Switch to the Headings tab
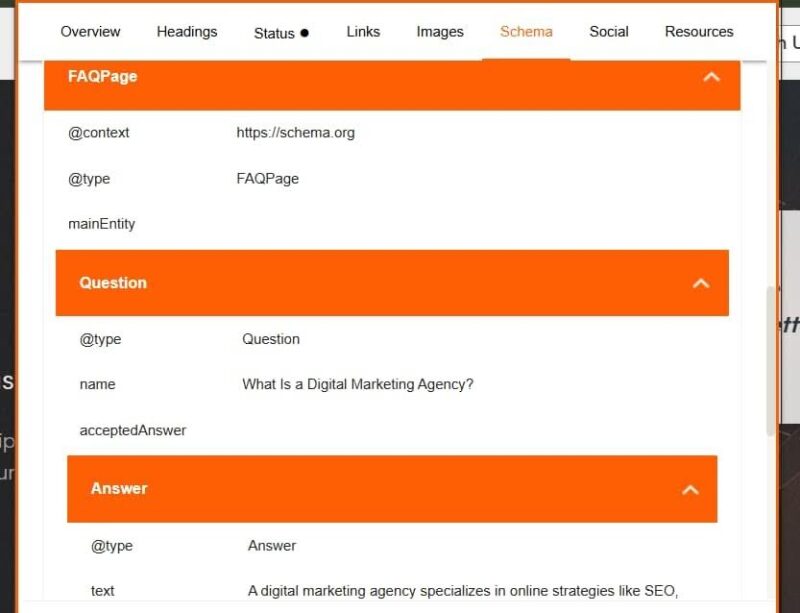This screenshot has height=613, width=800. 187,32
